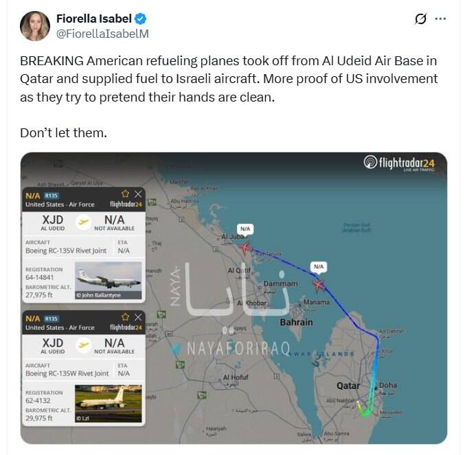Viewport: 476px width, 455px height.
Task: Open the @FiorellaIsabelM handle link
Action: coord(102,33)
